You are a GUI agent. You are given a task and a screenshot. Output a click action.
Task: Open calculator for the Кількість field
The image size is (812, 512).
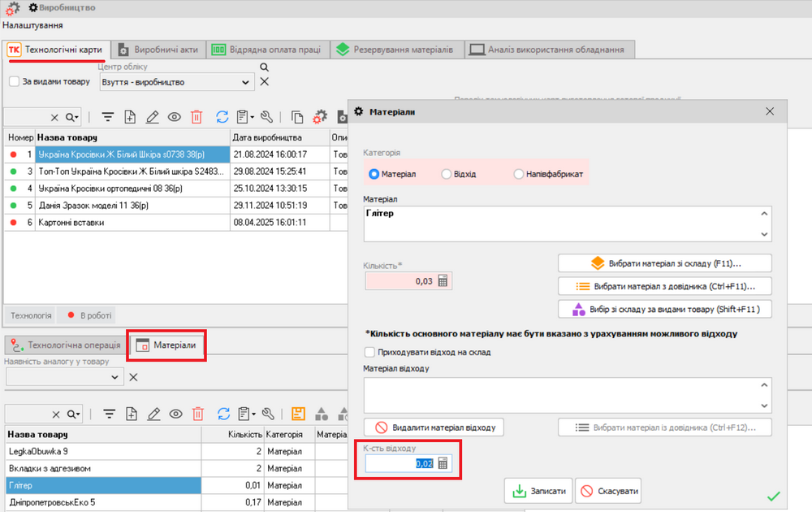tap(443, 281)
